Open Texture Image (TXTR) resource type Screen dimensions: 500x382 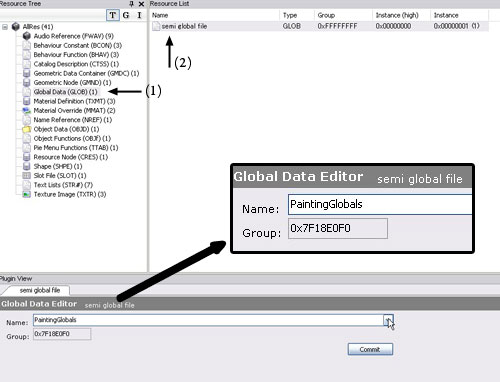(x=70, y=194)
